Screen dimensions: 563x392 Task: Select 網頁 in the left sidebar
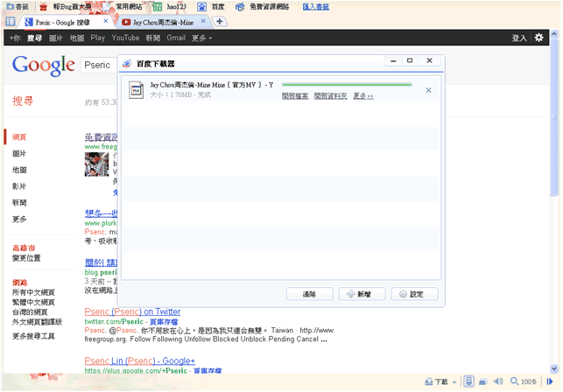pos(19,137)
